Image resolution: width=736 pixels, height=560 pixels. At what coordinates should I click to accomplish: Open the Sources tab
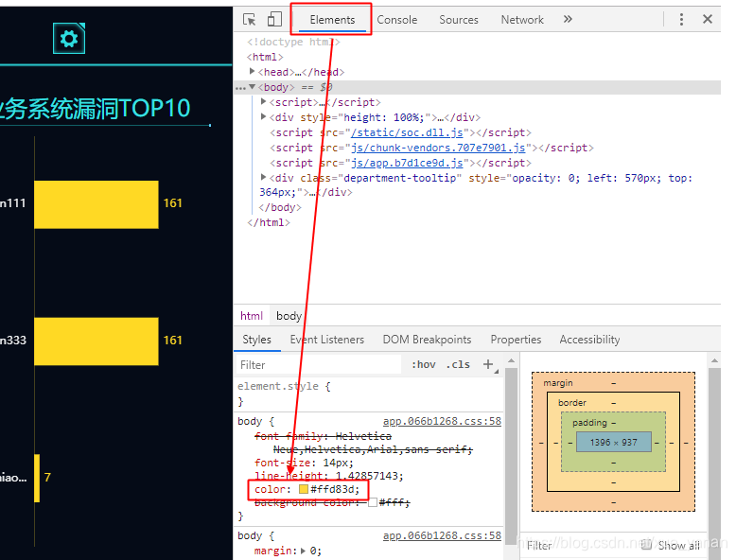pyautogui.click(x=459, y=20)
